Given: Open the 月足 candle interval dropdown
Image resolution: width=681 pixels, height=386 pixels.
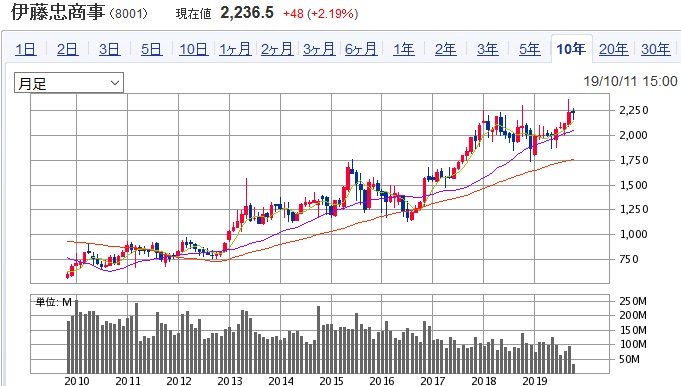Looking at the screenshot, I should (69, 83).
